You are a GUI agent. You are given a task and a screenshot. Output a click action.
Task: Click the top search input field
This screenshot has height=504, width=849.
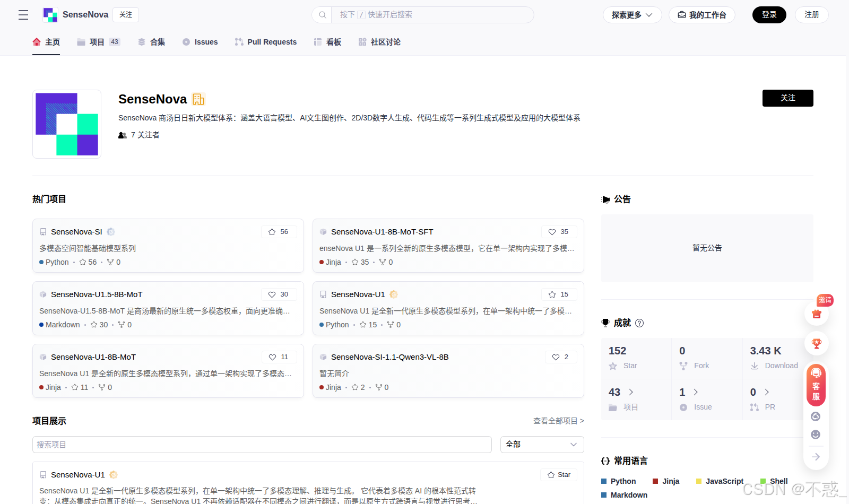tap(432, 15)
